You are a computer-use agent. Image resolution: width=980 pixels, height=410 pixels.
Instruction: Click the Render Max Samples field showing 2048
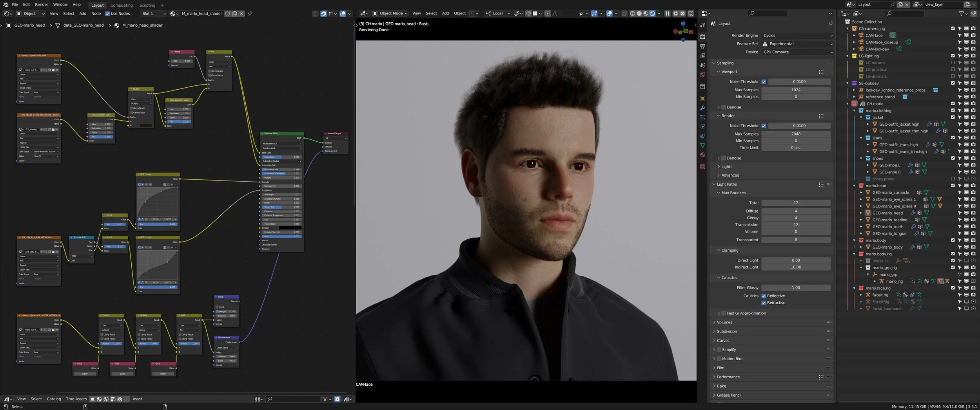point(796,134)
